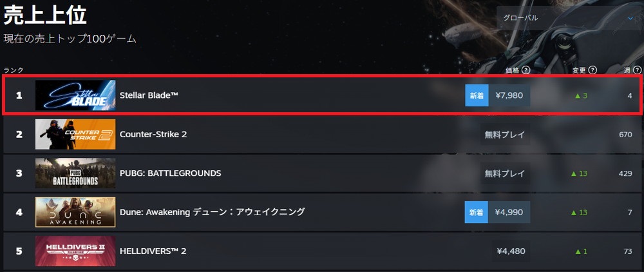This screenshot has width=644, height=272.
Task: Click 無料プレイ label on PUBG row
Action: pyautogui.click(x=505, y=173)
